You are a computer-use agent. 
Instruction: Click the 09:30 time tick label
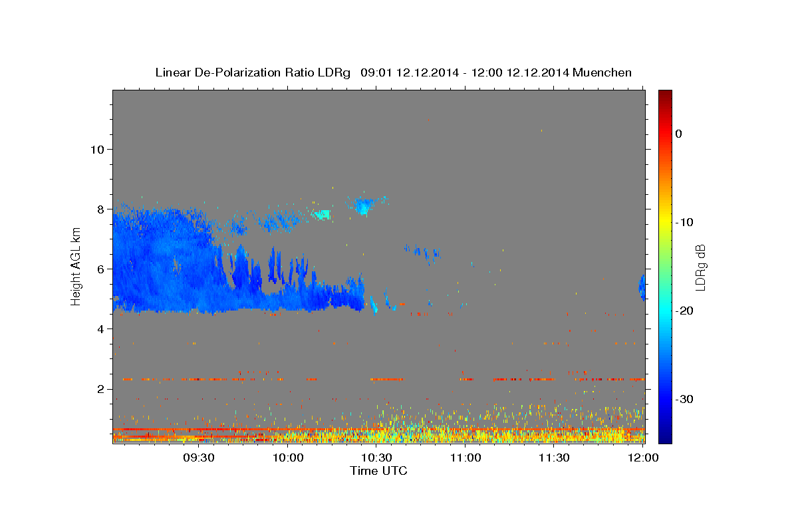pos(199,458)
